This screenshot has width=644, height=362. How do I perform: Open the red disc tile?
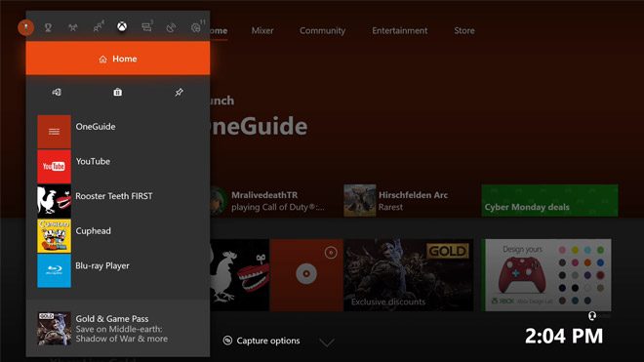[306, 275]
